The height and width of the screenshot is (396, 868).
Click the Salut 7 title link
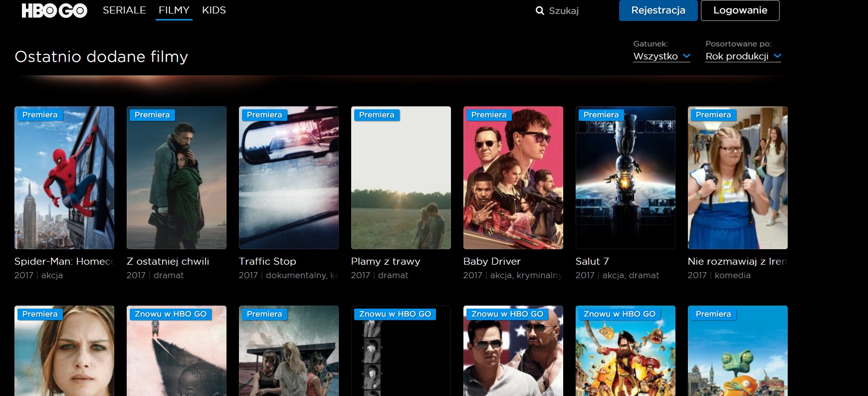592,261
